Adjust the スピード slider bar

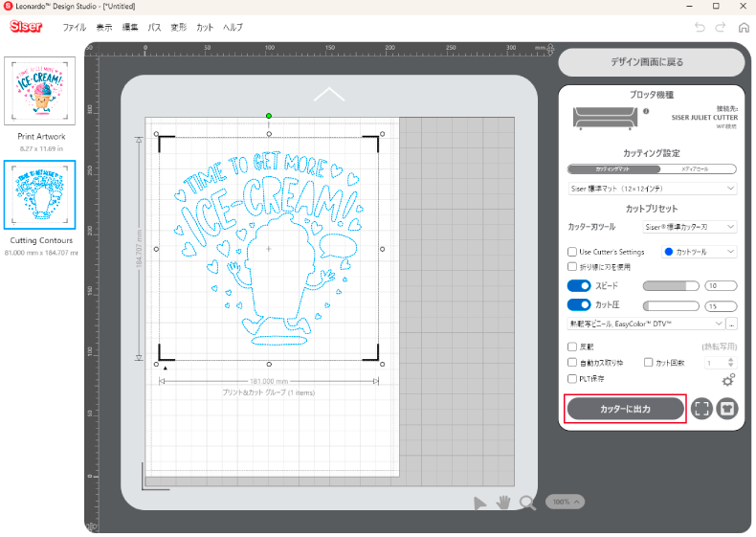tap(671, 286)
